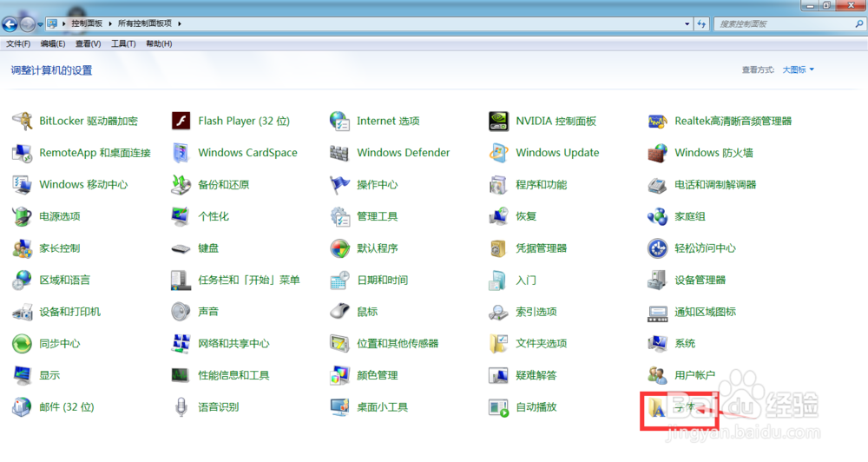Open the recent pages dropdown beside Forward
This screenshot has width=868, height=462.
pyautogui.click(x=40, y=24)
